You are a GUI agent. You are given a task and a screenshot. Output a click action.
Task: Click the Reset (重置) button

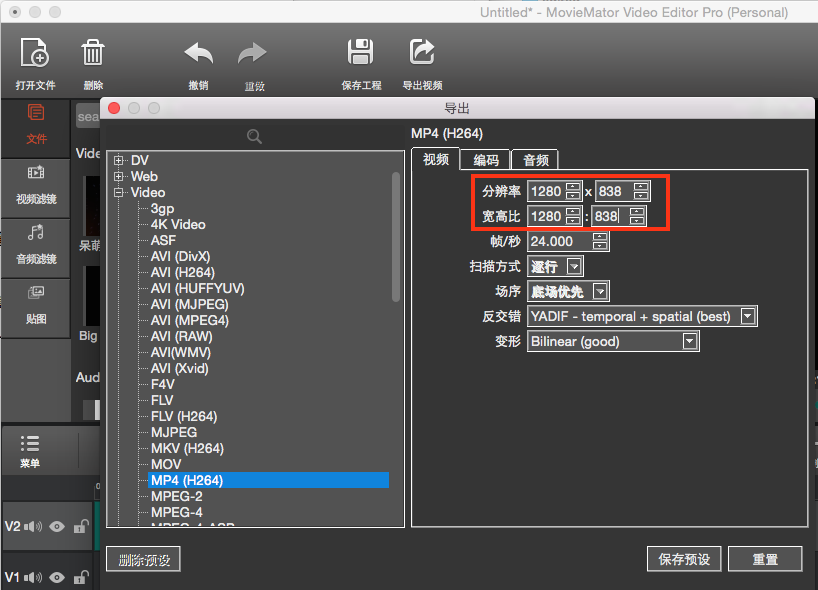coord(765,560)
